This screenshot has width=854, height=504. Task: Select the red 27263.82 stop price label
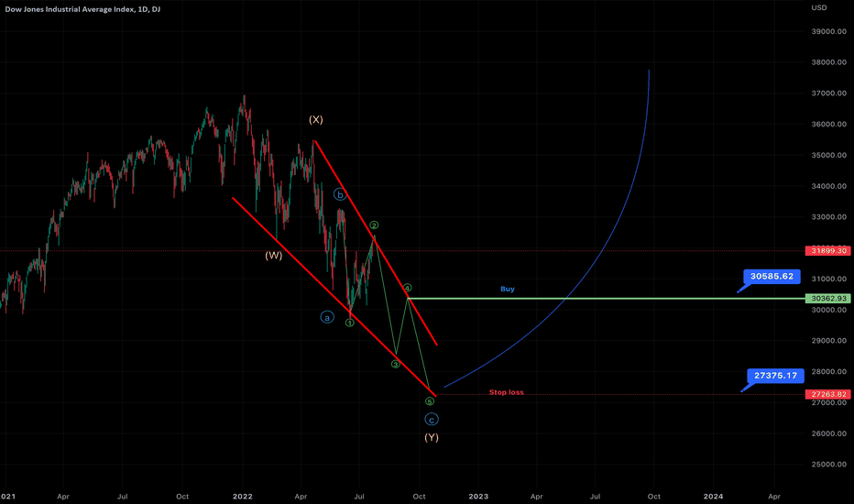[827, 394]
